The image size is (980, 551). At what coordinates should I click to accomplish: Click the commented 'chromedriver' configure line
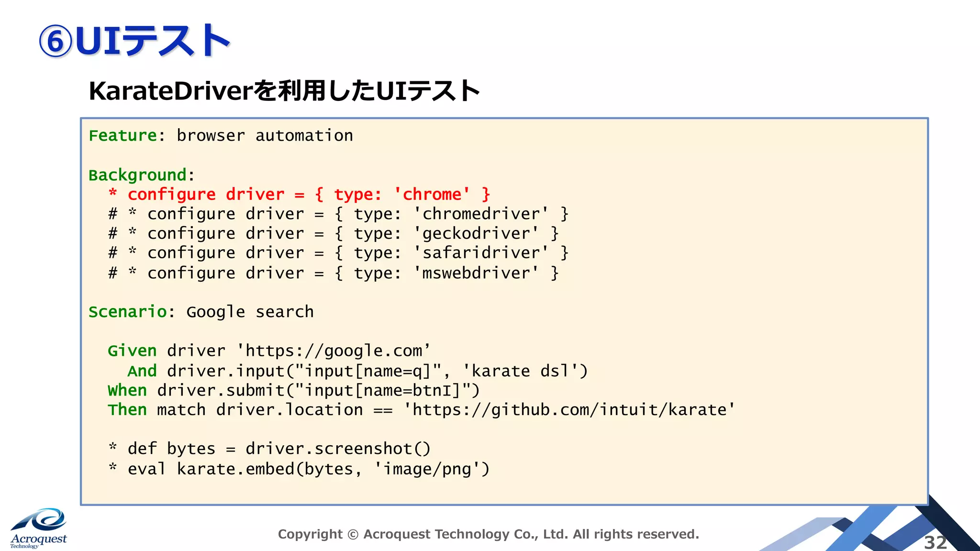(x=338, y=214)
